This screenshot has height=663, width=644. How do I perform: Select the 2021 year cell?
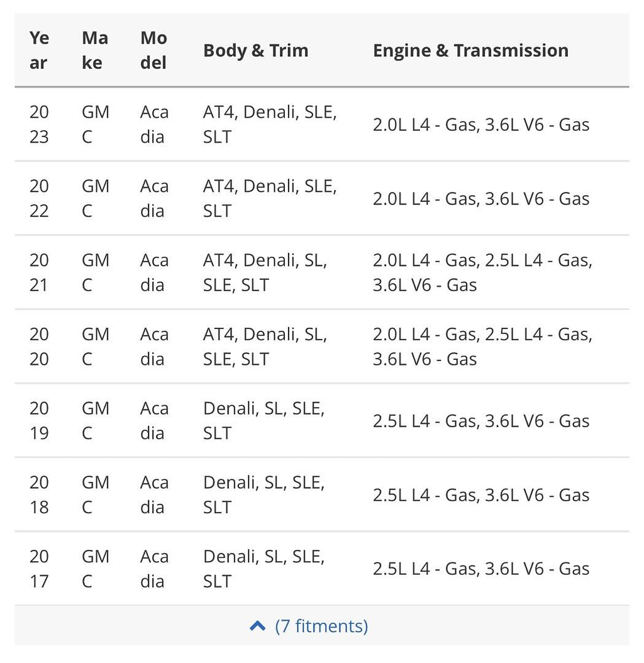pyautogui.click(x=40, y=272)
